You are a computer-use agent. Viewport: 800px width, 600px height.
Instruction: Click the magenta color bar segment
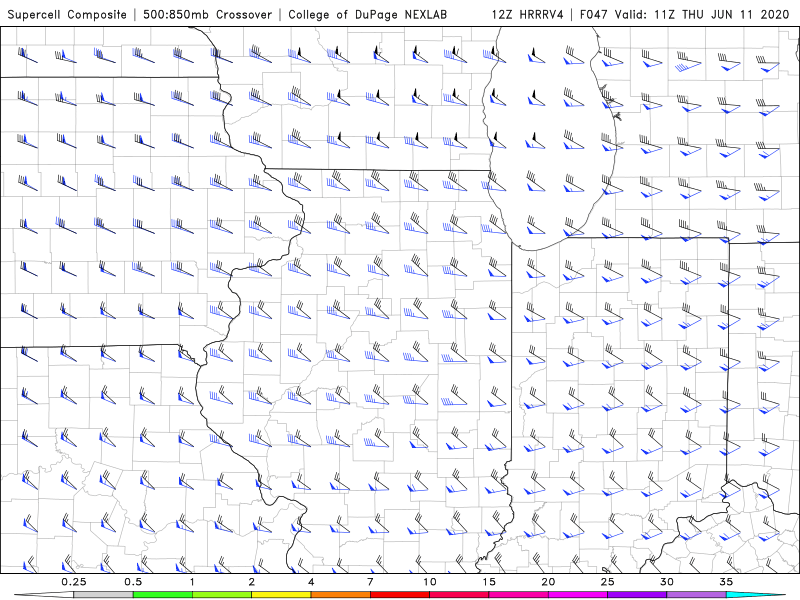coord(578,595)
